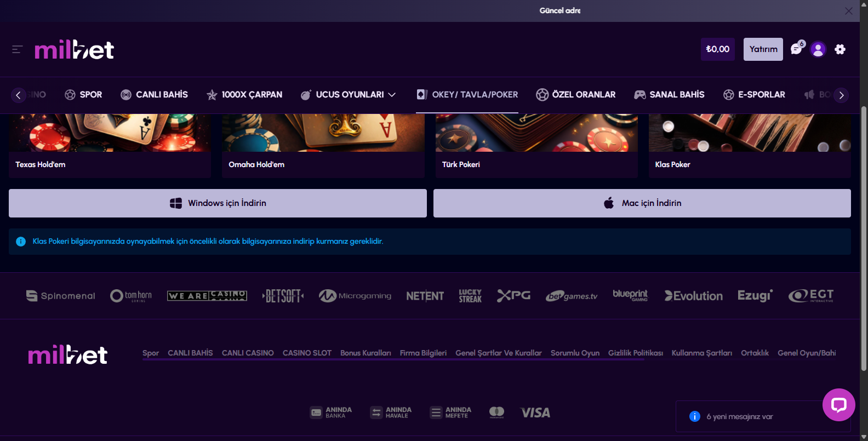Click the soccer ball icon beside SPOR
The image size is (868, 441).
tap(70, 95)
